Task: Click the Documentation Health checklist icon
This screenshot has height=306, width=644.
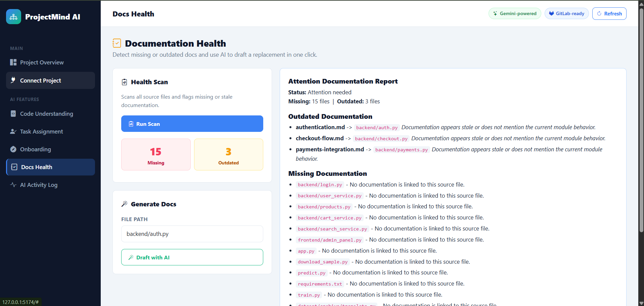Action: [117, 43]
